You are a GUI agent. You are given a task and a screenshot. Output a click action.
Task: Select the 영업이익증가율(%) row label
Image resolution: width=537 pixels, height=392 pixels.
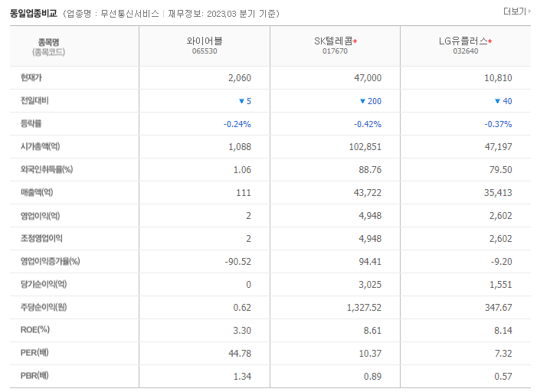tap(51, 262)
